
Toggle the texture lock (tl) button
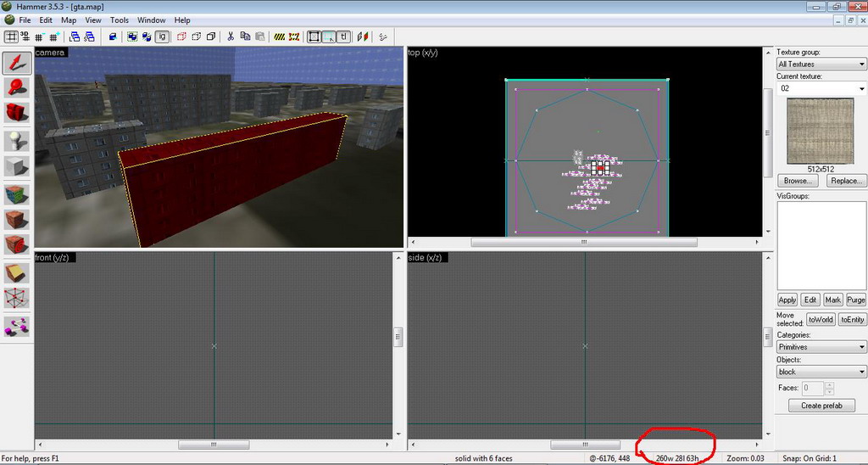coord(343,36)
